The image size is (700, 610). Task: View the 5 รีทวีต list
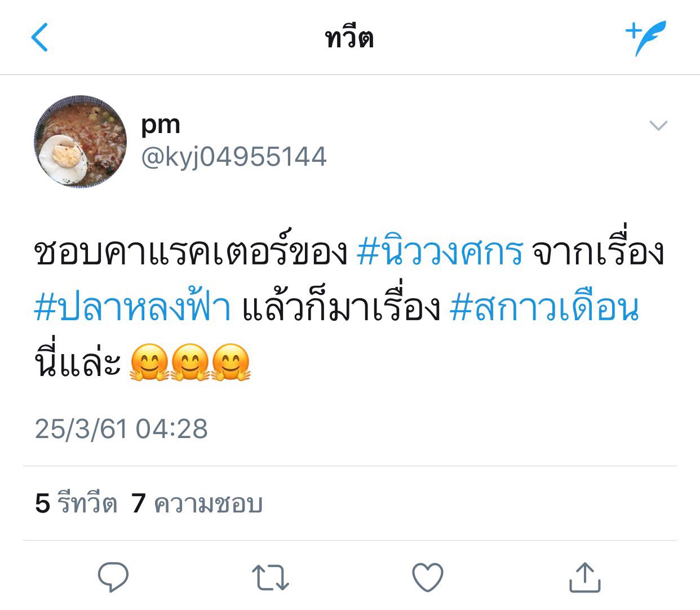click(76, 503)
